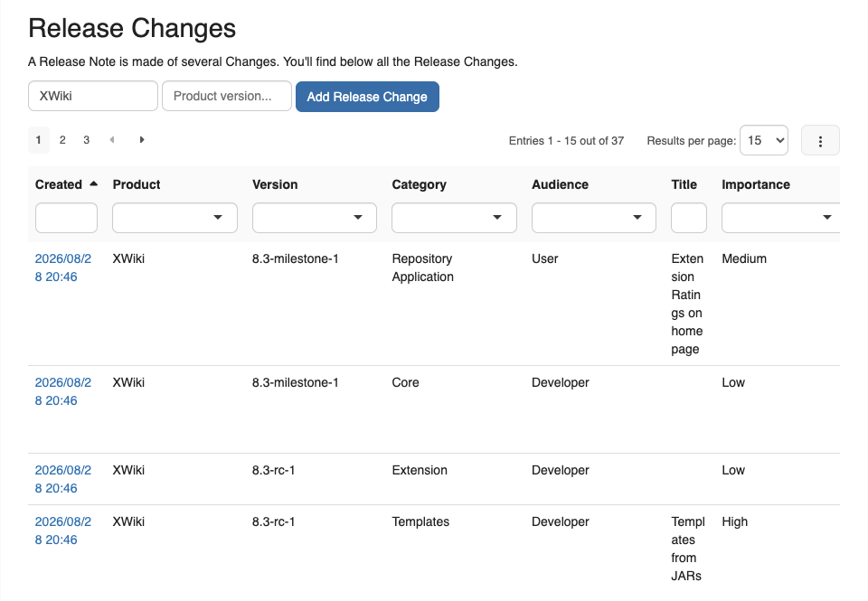This screenshot has height=601, width=868.
Task: Jump to page 2
Action: click(62, 140)
